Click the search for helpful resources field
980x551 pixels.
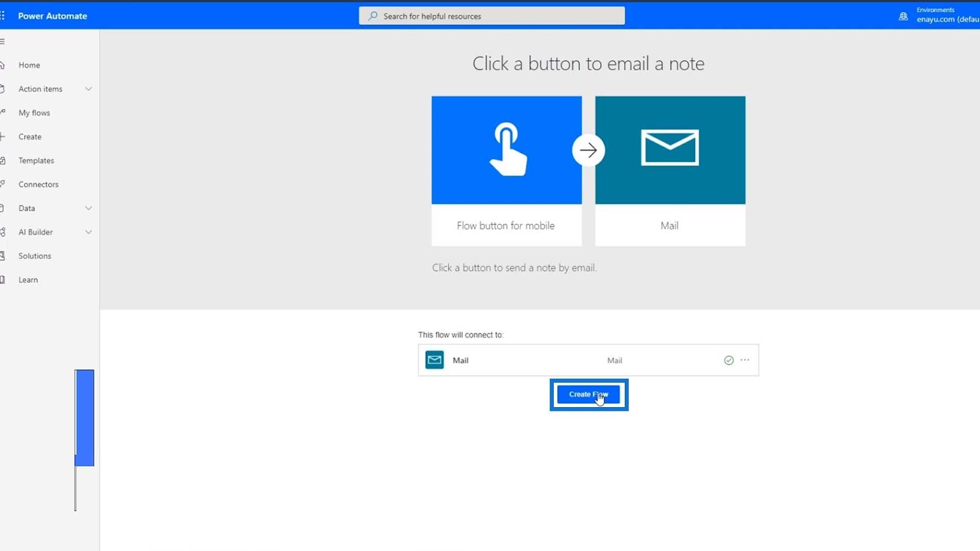pos(492,16)
